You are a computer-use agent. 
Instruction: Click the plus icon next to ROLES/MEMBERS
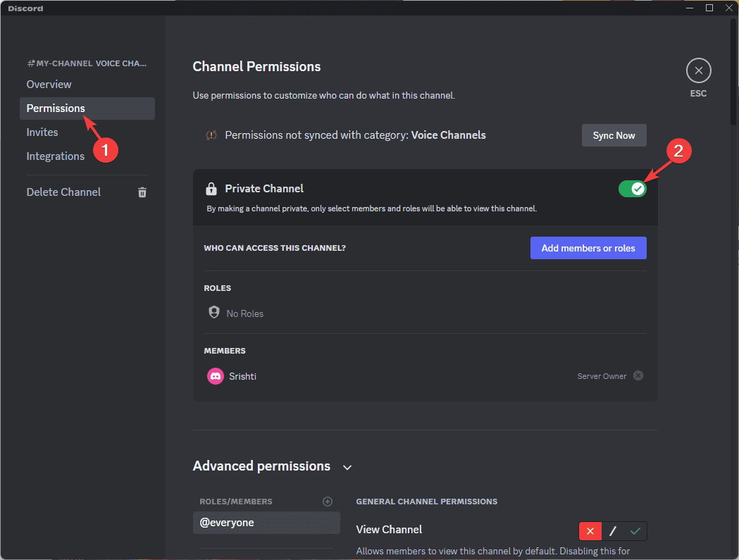pyautogui.click(x=327, y=501)
